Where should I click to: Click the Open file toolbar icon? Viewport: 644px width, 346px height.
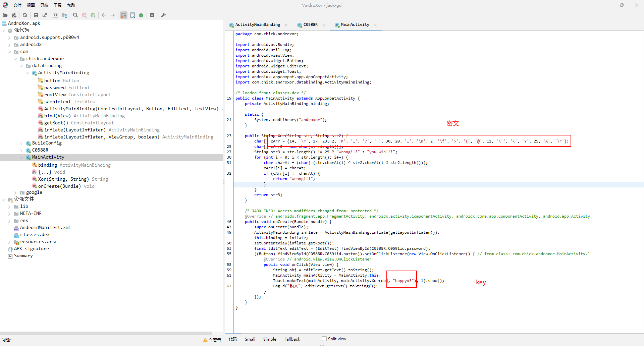click(x=5, y=15)
